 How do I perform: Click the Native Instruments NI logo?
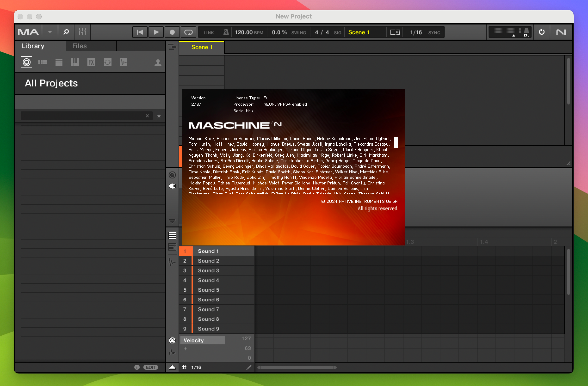(561, 32)
